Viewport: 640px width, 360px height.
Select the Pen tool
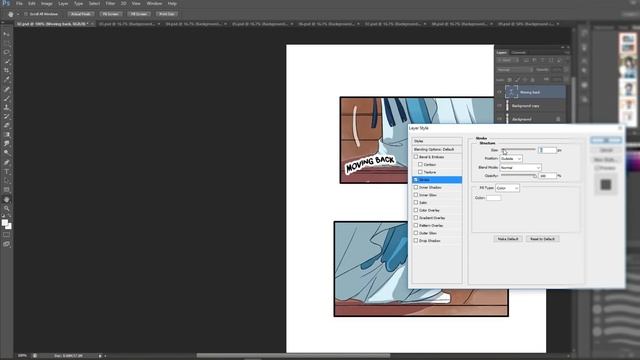(x=7, y=162)
